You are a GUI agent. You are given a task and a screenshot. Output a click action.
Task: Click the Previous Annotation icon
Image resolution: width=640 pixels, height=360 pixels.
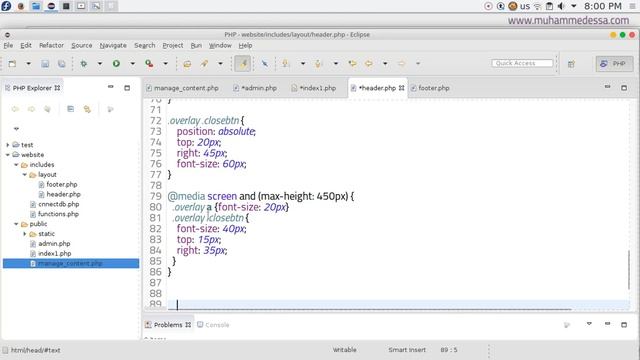318,64
